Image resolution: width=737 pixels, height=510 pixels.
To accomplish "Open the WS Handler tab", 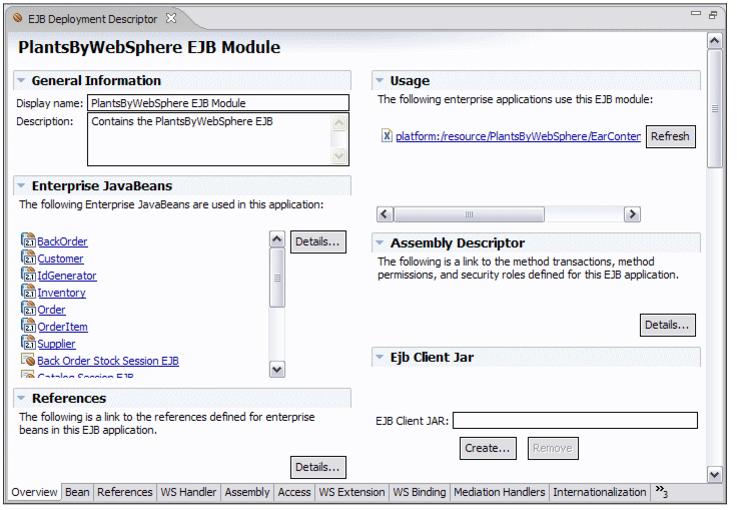I will point(188,492).
